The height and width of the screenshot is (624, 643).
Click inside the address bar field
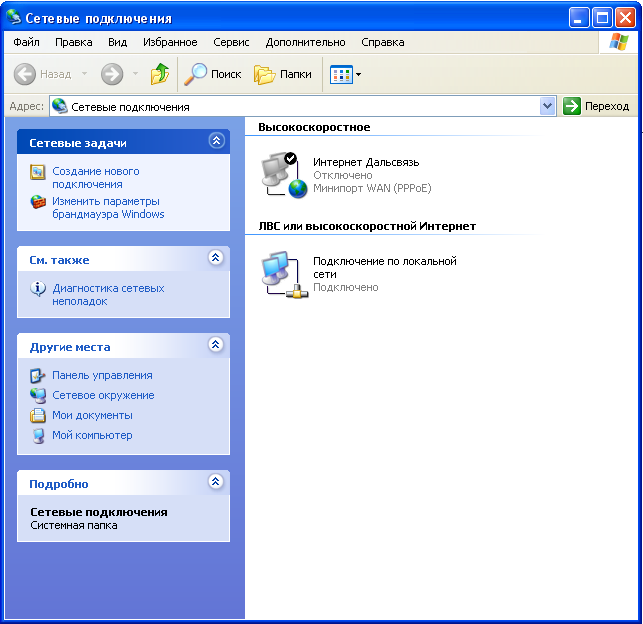tap(300, 106)
